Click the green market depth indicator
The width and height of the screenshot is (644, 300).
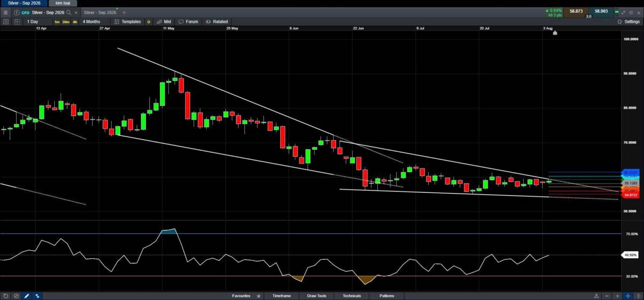coord(617,11)
